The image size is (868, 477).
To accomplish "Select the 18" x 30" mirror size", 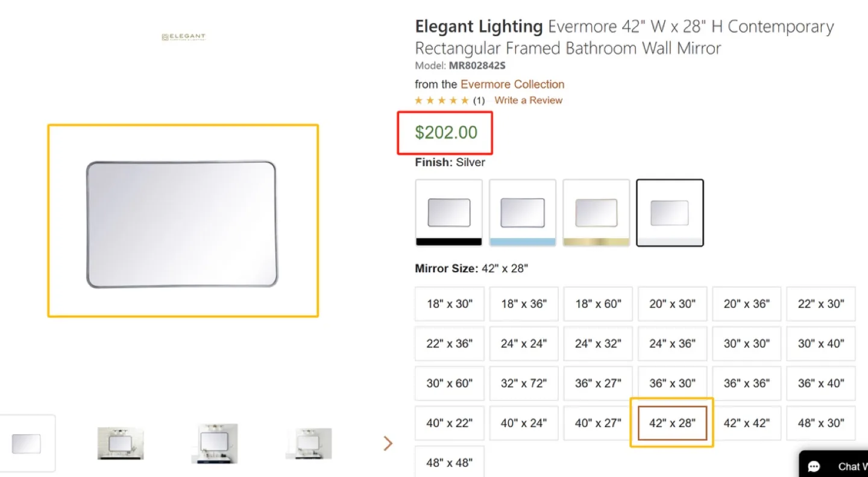I will [449, 304].
